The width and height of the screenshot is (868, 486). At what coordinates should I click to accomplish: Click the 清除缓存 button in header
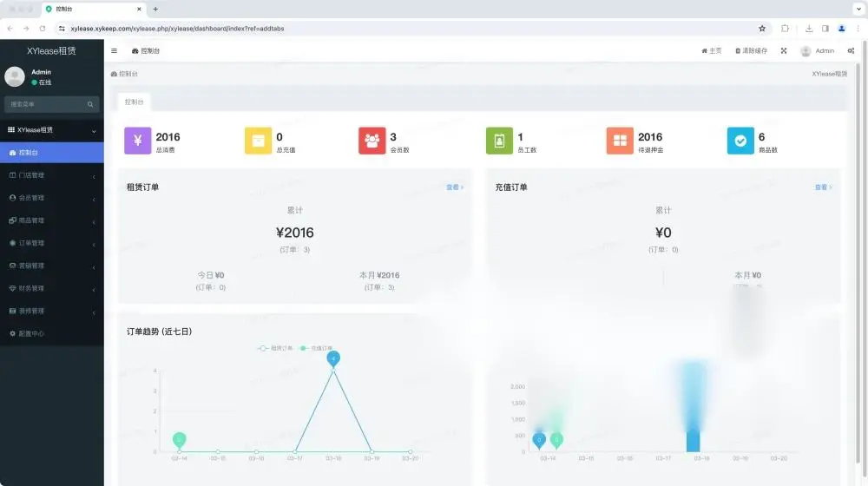pyautogui.click(x=751, y=50)
